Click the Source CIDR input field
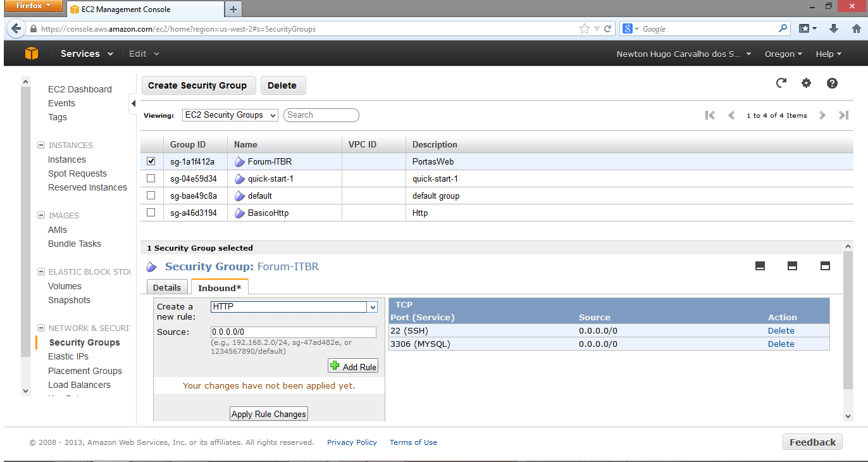This screenshot has height=462, width=868. [x=294, y=332]
